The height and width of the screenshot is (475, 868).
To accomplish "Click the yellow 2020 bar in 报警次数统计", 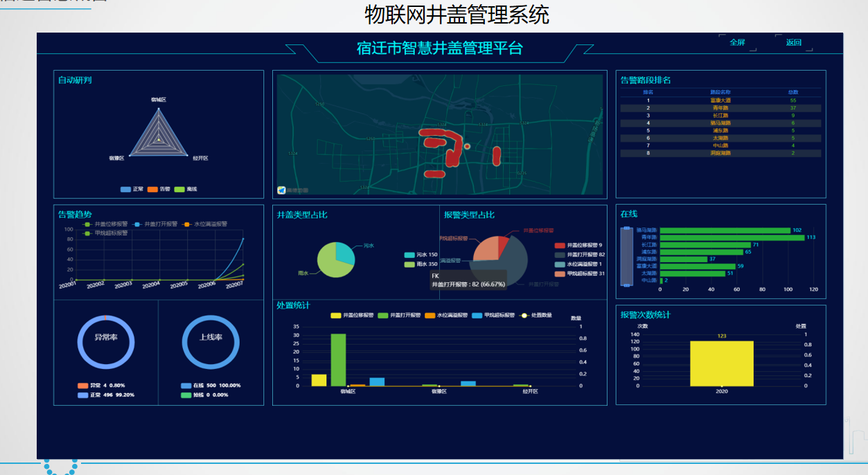I will pos(721,363).
